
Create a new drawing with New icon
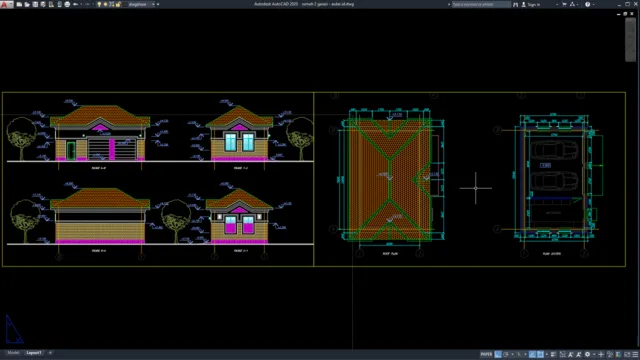pos(19,4)
